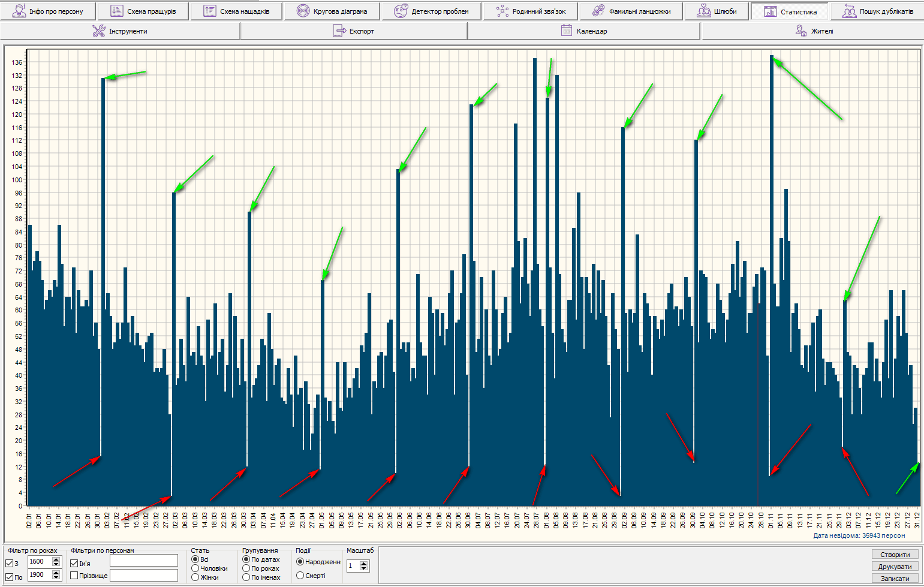924x587 pixels.
Task: Open the 'Родинний зв'язок' family relation icon
Action: (502, 11)
